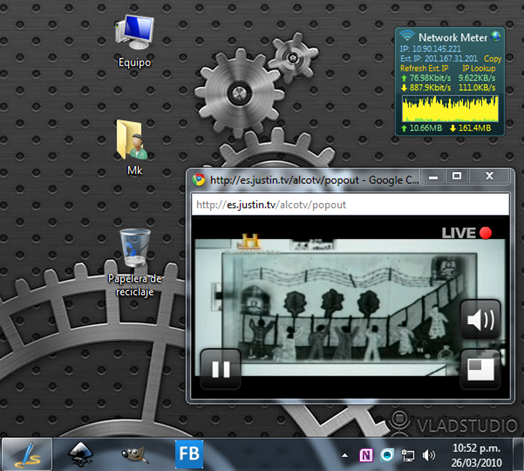This screenshot has height=471, width=524.
Task: Click the download speed 887.9Kbit/s text
Action: click(430, 88)
